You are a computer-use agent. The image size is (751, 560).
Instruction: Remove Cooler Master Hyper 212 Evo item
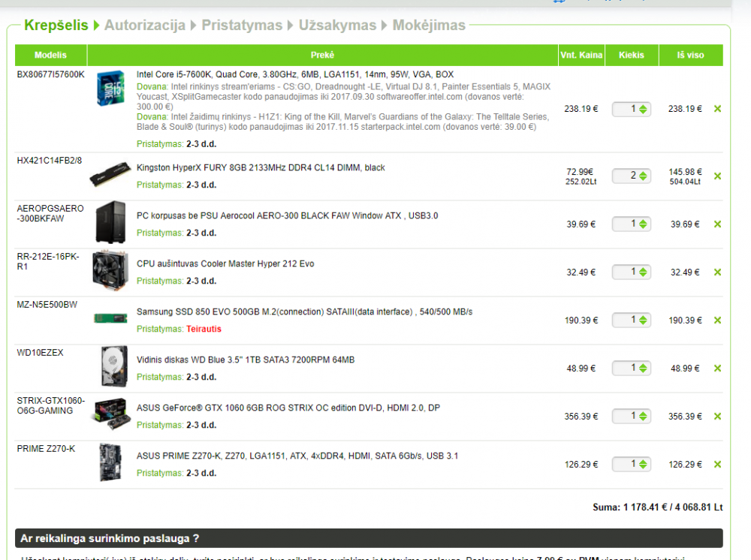tap(717, 272)
